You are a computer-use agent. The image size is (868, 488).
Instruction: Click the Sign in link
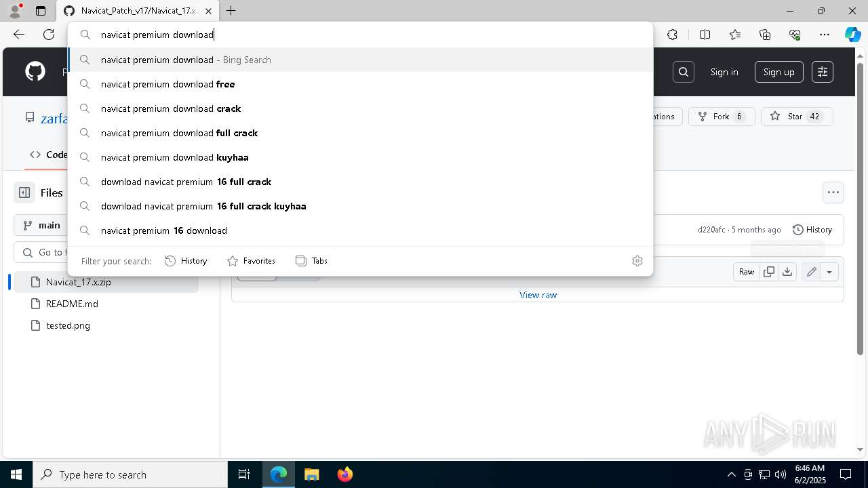pyautogui.click(x=724, y=72)
